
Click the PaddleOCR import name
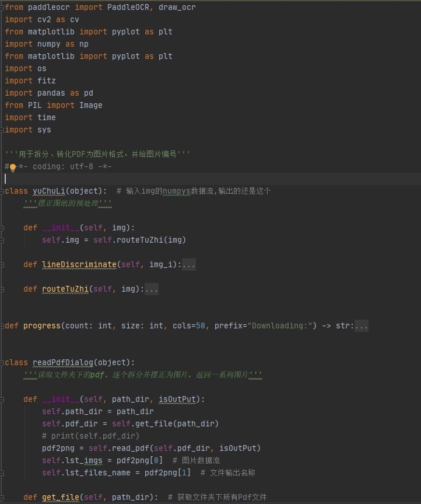coord(128,7)
